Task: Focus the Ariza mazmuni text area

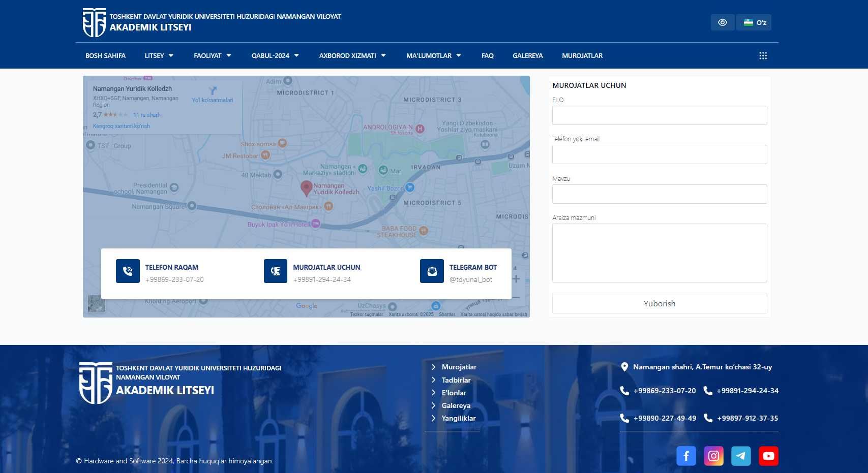Action: [660, 253]
